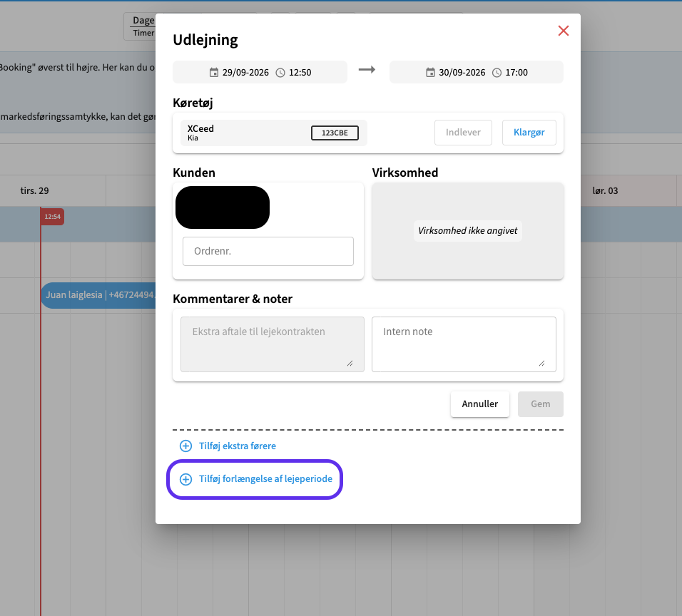682x616 pixels.
Task: Click the Klargør button
Action: tap(529, 133)
